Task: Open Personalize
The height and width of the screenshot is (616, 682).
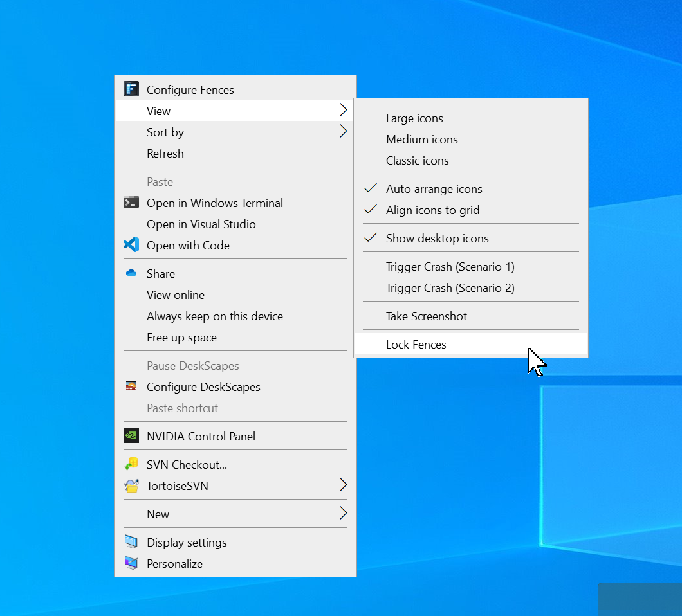Action: tap(235, 563)
